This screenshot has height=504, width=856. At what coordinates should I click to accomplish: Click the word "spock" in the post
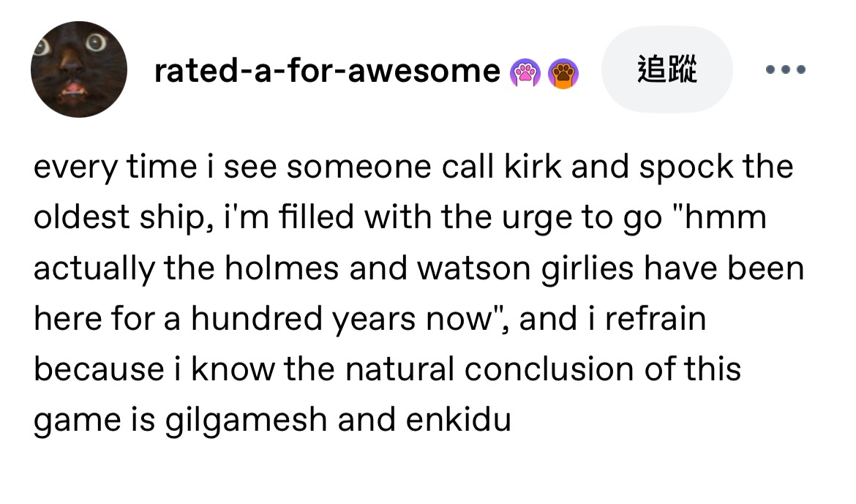coord(686,168)
